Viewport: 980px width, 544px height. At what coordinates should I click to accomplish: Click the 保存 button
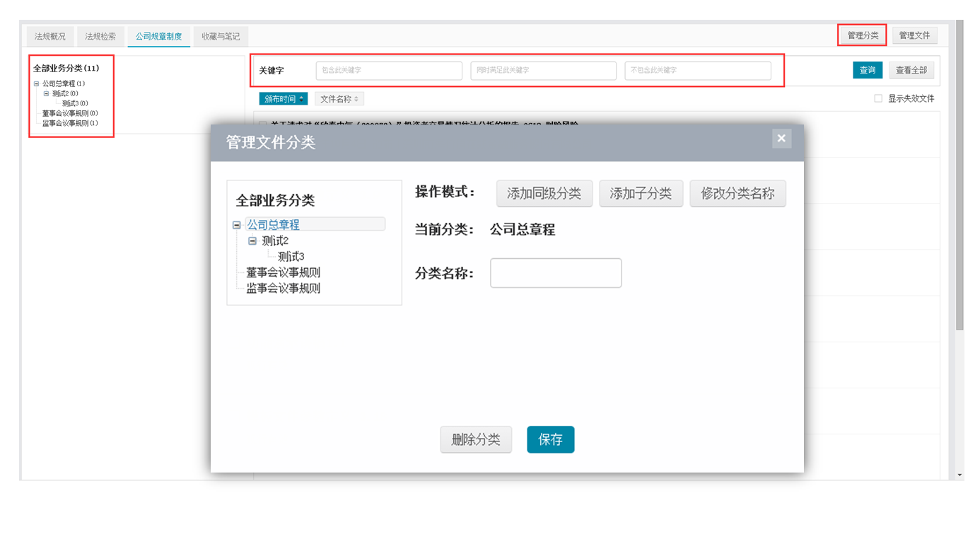pos(551,439)
